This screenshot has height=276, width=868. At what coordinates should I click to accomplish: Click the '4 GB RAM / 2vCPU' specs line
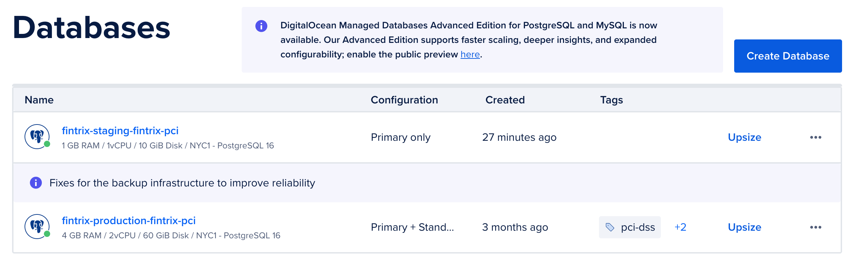(171, 236)
